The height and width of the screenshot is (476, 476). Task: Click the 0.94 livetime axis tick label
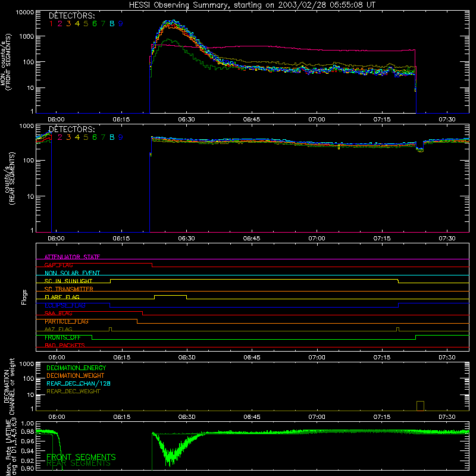27,450
